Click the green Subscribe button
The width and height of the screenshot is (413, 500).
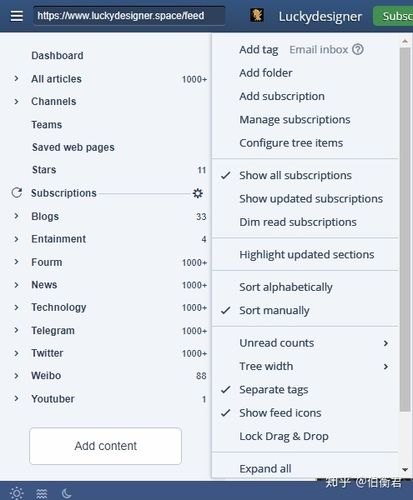tap(393, 16)
